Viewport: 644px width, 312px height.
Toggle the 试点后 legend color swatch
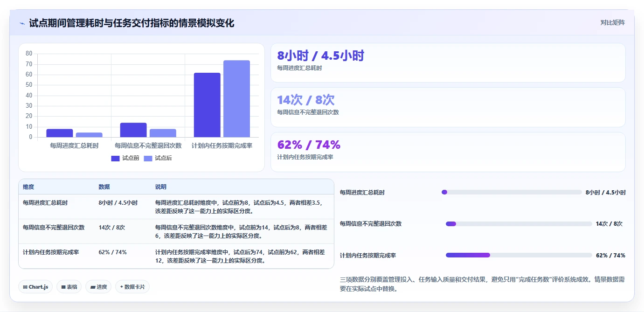point(148,159)
